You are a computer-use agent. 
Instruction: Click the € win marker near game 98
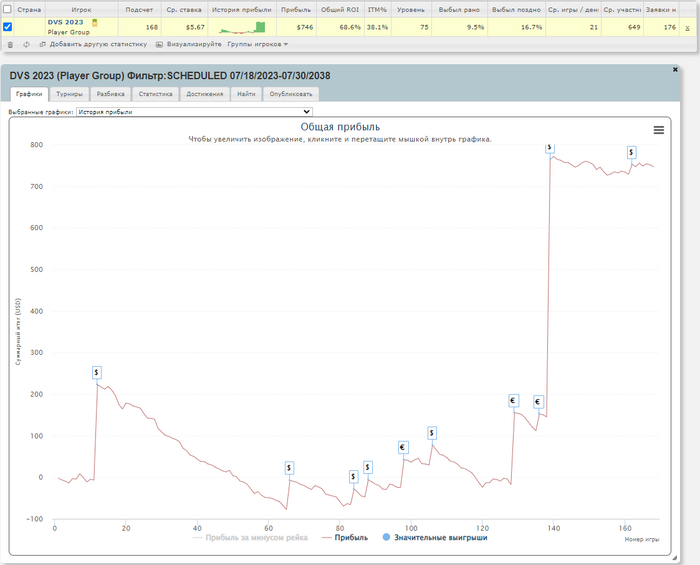coord(402,447)
